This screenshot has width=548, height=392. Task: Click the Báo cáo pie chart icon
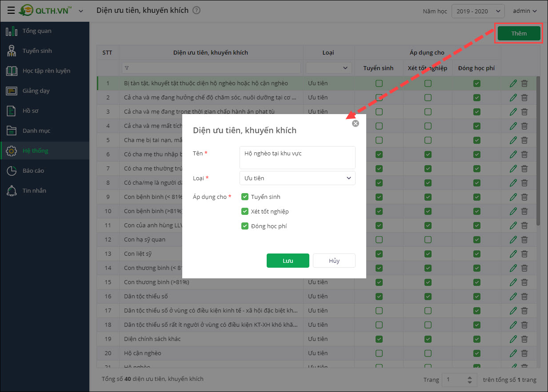(12, 171)
